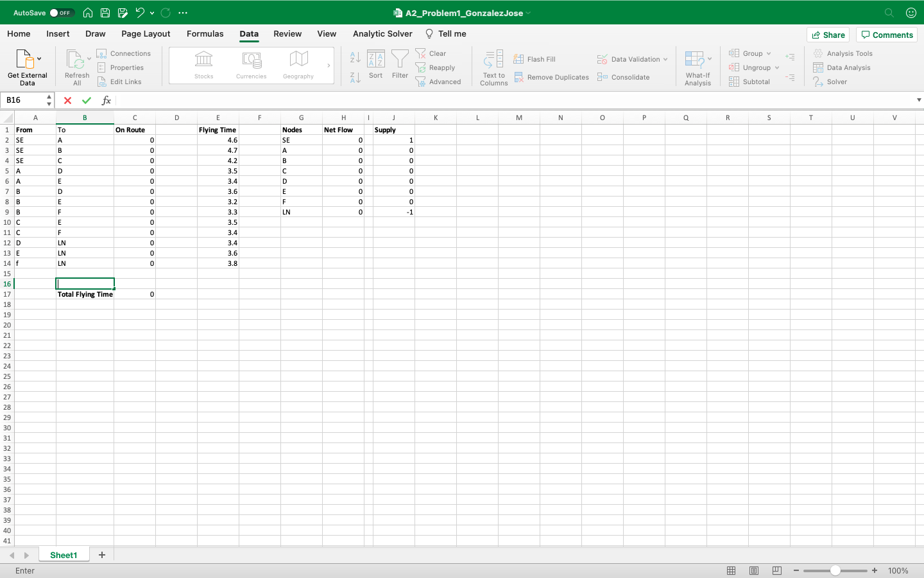
Task: Open the Formulas ribbon tab
Action: point(205,33)
